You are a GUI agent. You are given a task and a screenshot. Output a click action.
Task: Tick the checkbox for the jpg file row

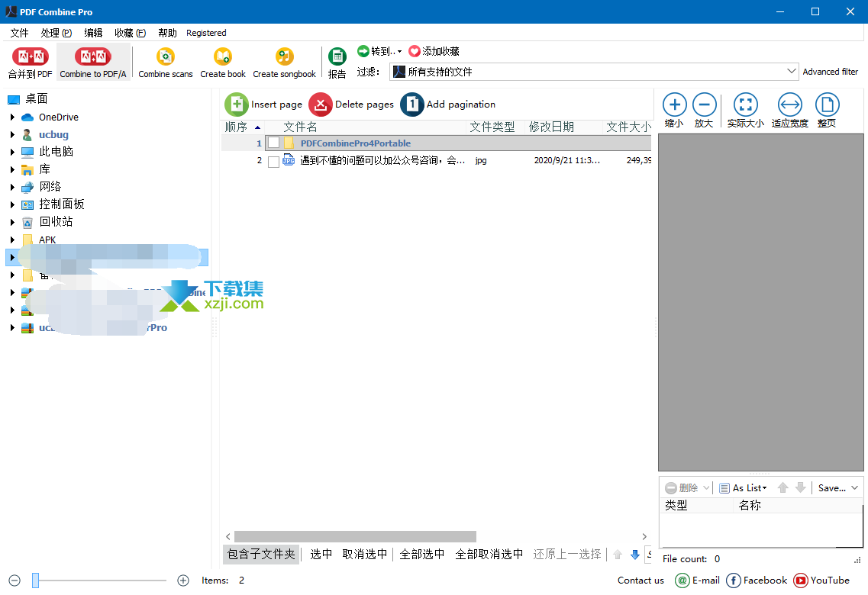[x=273, y=162]
